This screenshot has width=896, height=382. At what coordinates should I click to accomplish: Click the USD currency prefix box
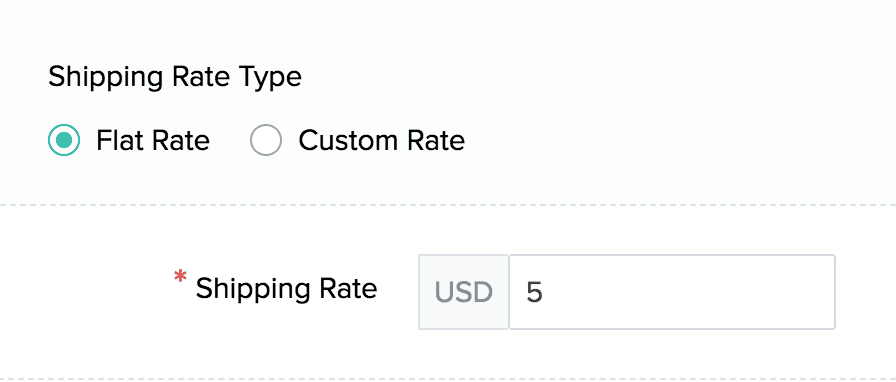[x=463, y=292]
